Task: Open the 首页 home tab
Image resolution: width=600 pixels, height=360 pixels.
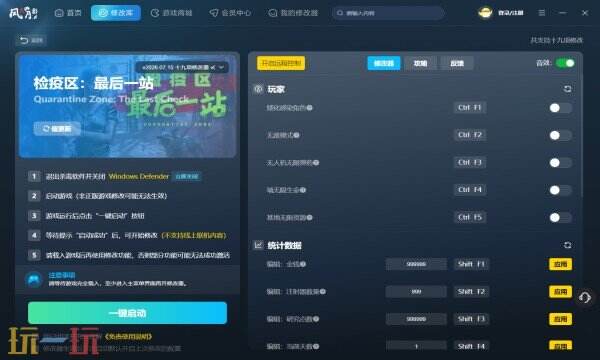Action: click(x=68, y=13)
